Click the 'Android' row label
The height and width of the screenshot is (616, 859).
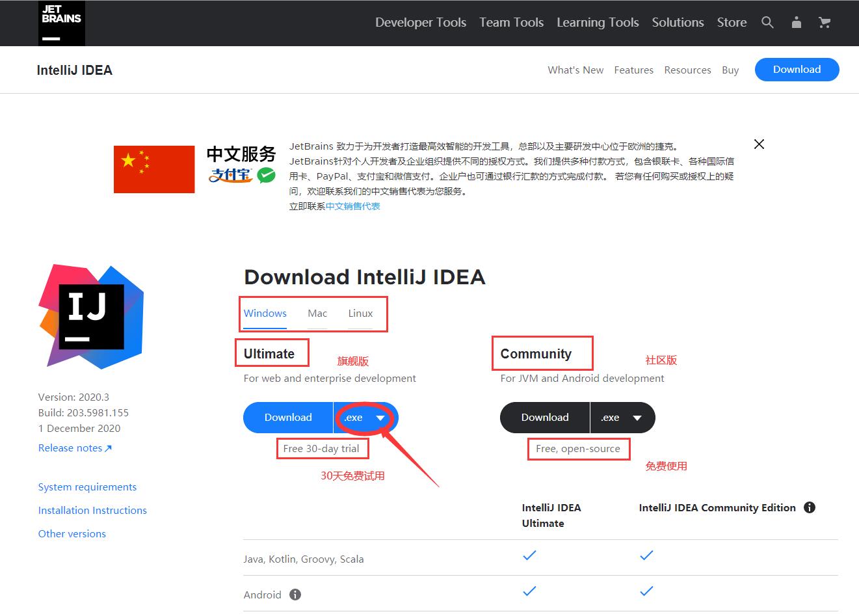coord(263,595)
